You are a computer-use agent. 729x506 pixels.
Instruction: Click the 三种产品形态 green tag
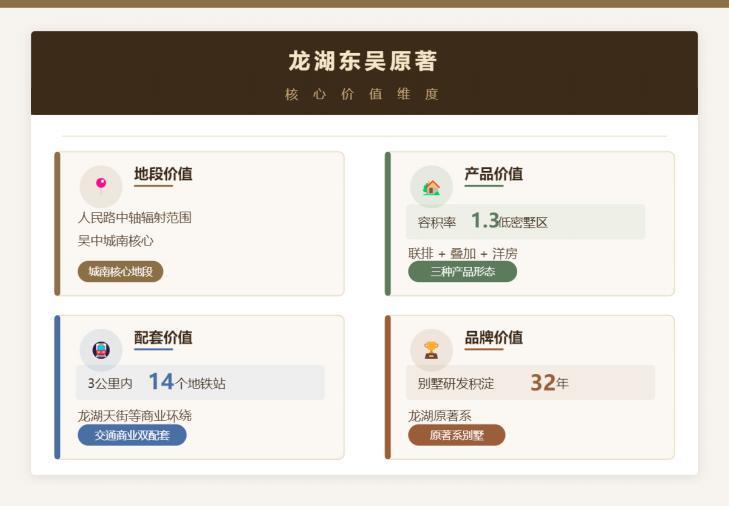click(x=463, y=272)
